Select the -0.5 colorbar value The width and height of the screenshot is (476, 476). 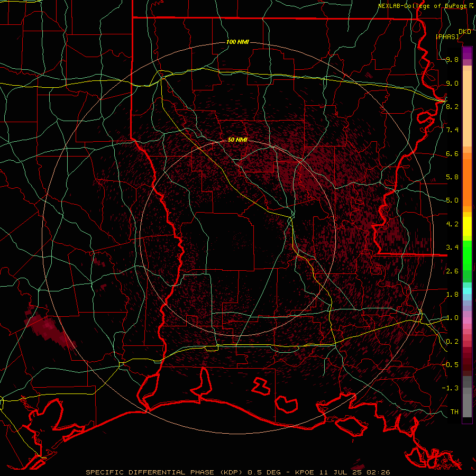coord(450,364)
